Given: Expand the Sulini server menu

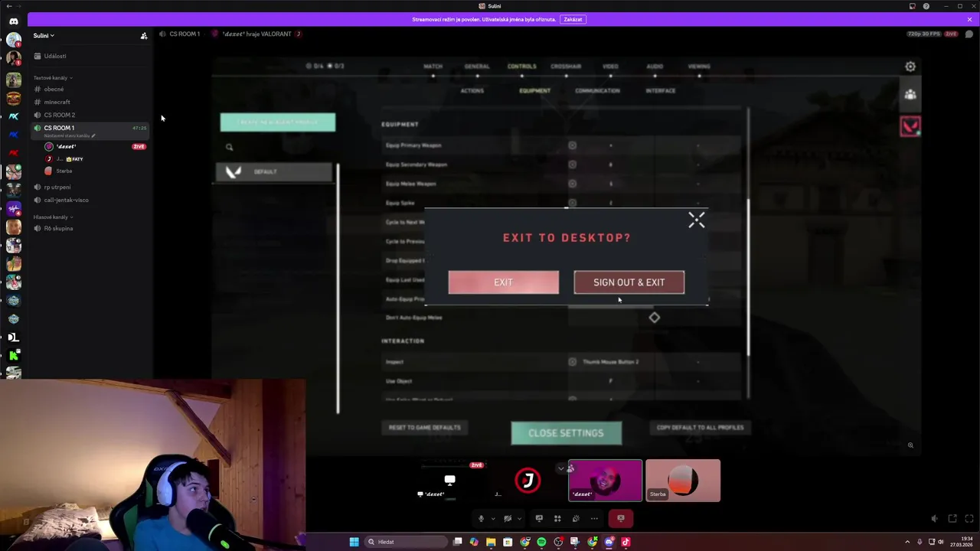Looking at the screenshot, I should coord(44,35).
